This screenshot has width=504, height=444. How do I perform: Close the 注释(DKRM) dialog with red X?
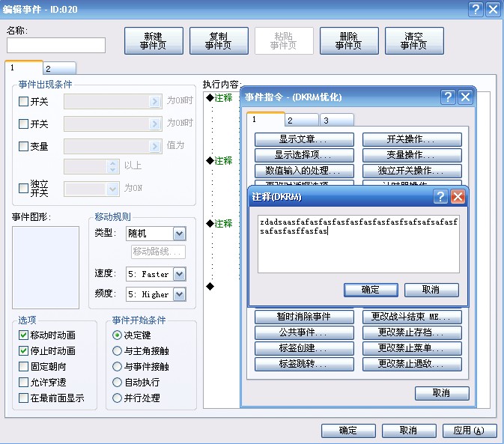pyautogui.click(x=458, y=196)
